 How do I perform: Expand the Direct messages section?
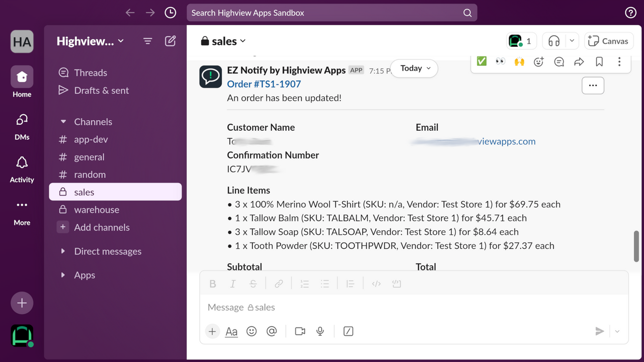[63, 251]
